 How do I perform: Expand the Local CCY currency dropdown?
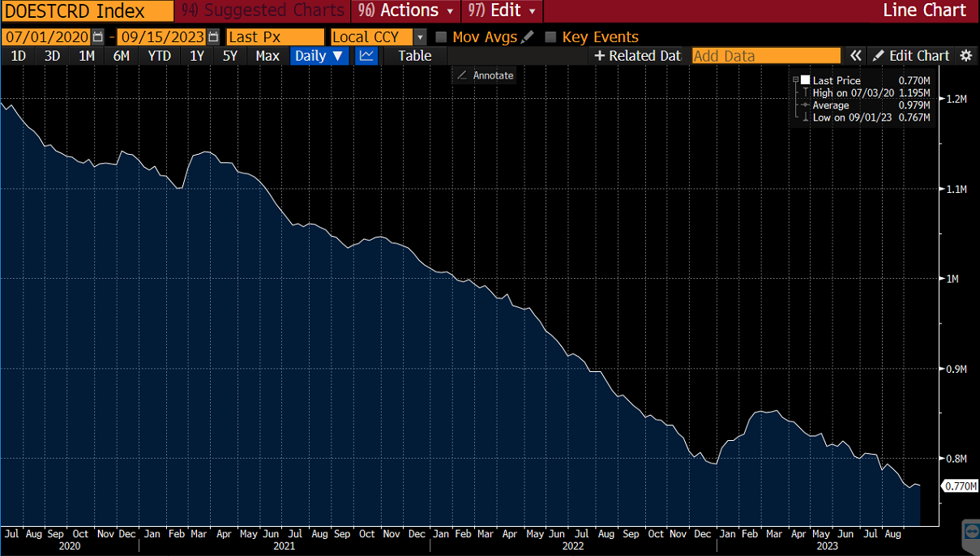[x=420, y=37]
